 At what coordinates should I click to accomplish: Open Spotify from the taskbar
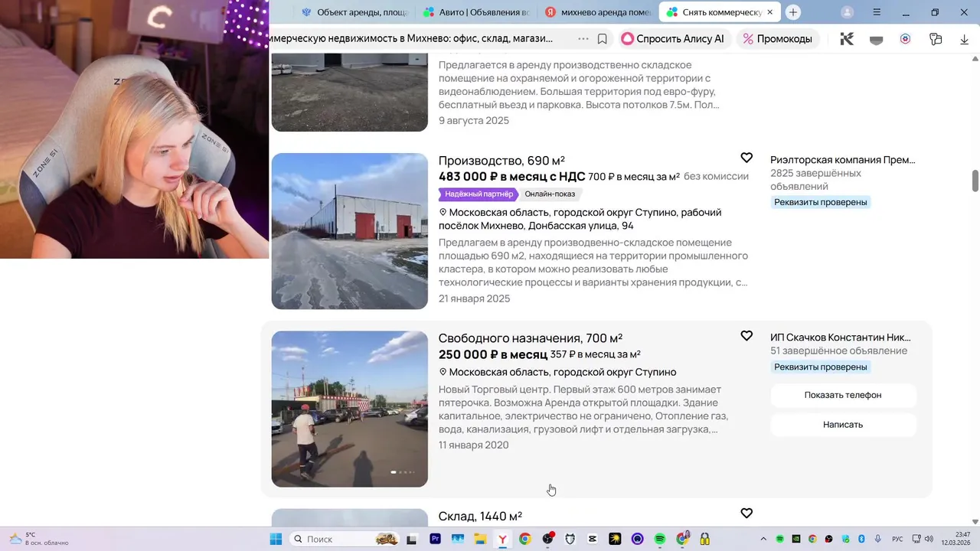coord(660,539)
